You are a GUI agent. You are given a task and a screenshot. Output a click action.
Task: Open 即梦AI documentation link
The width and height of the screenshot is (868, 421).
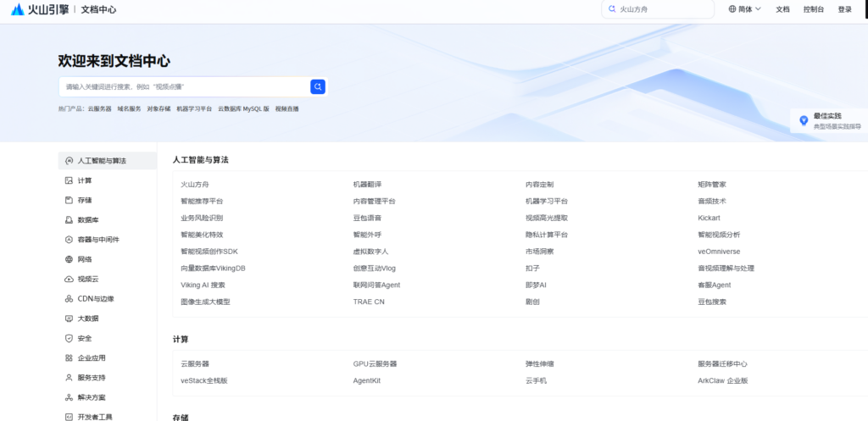(x=537, y=285)
